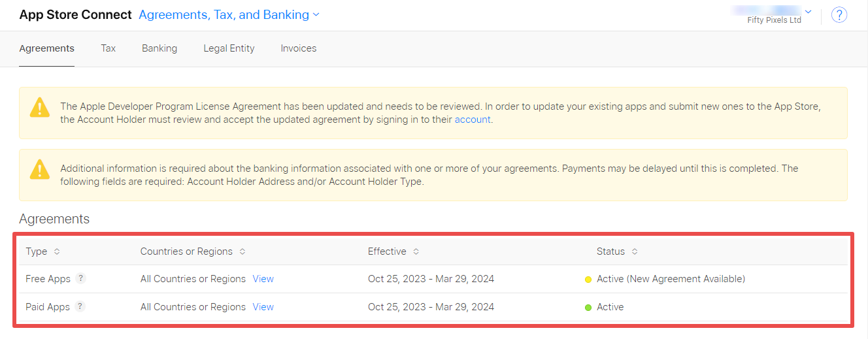Click warning icon in license agreement banner
This screenshot has width=868, height=339.
[x=40, y=108]
